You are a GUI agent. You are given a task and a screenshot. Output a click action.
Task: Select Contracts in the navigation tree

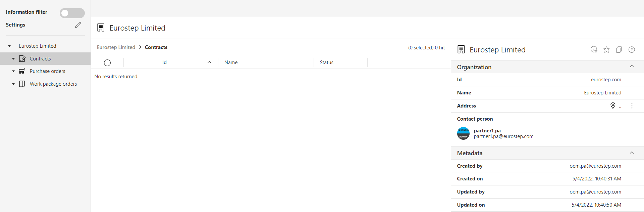(40, 59)
